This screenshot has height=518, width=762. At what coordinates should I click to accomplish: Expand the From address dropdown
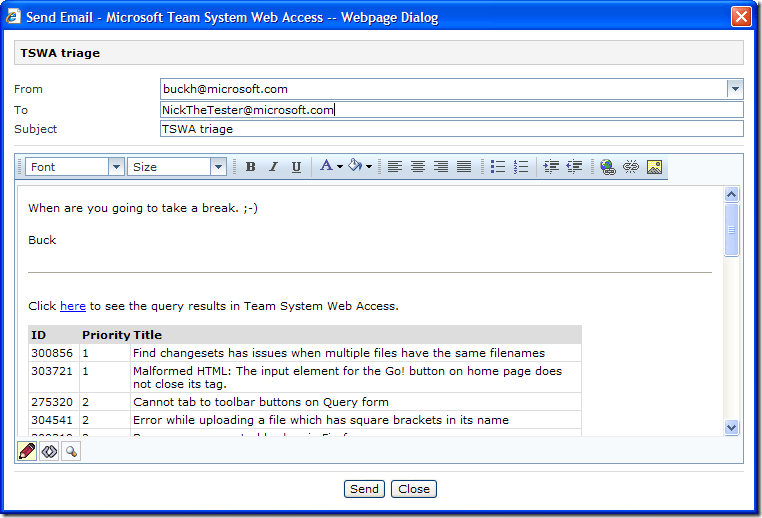pyautogui.click(x=735, y=89)
